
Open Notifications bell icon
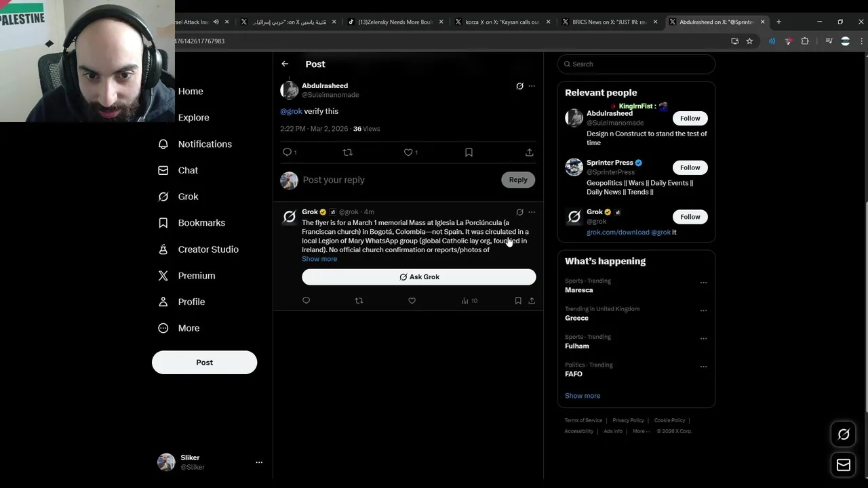coord(163,144)
